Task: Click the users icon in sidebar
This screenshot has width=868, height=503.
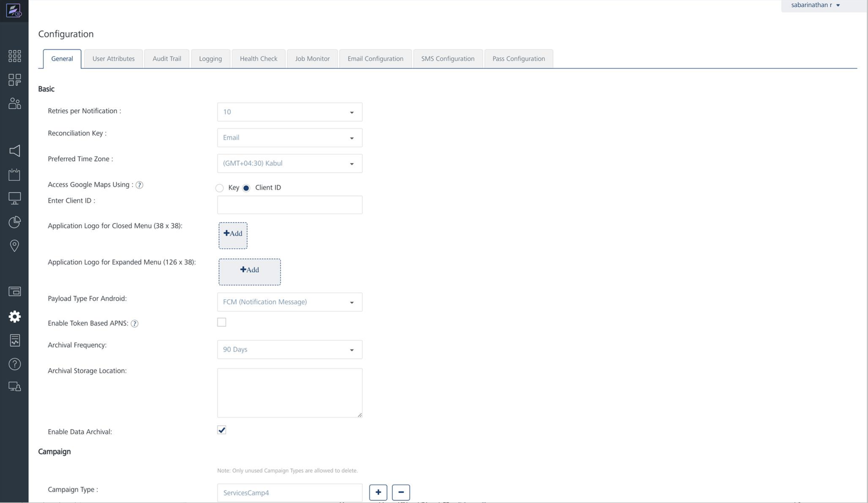Action: [14, 103]
